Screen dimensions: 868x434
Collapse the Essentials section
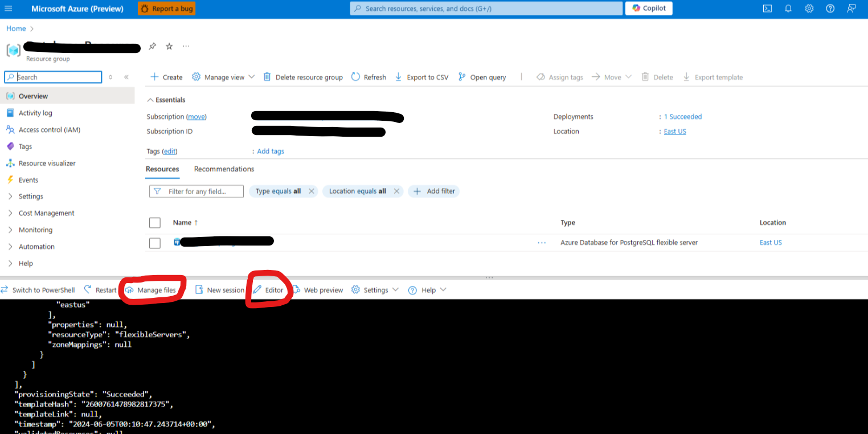click(x=166, y=100)
